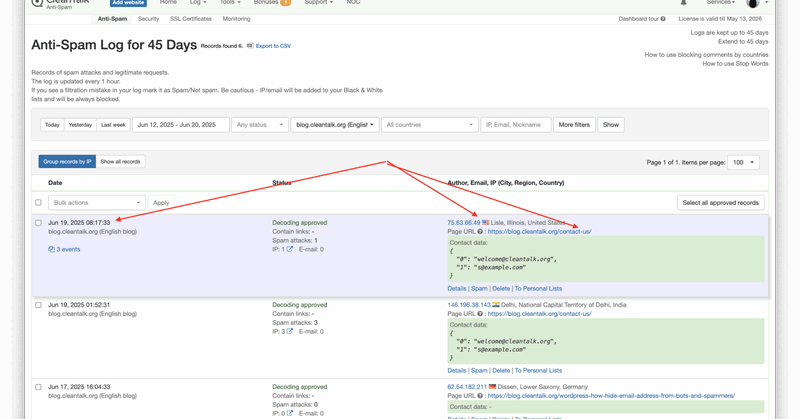Select the Anti-Spam tab
The image size is (800, 419).
[112, 19]
